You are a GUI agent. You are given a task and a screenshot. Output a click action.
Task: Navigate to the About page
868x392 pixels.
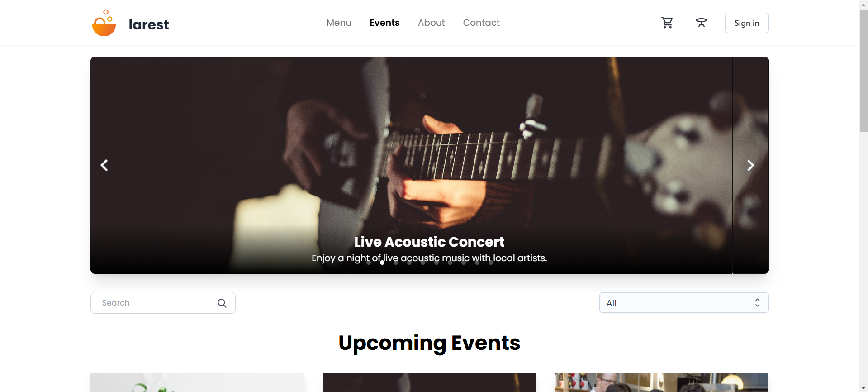point(431,23)
